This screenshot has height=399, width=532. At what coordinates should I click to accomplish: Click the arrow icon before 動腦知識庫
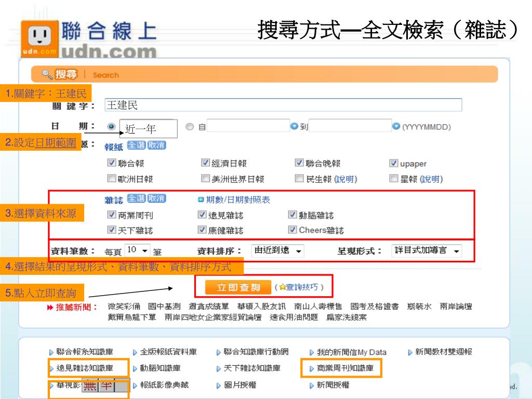tap(135, 368)
